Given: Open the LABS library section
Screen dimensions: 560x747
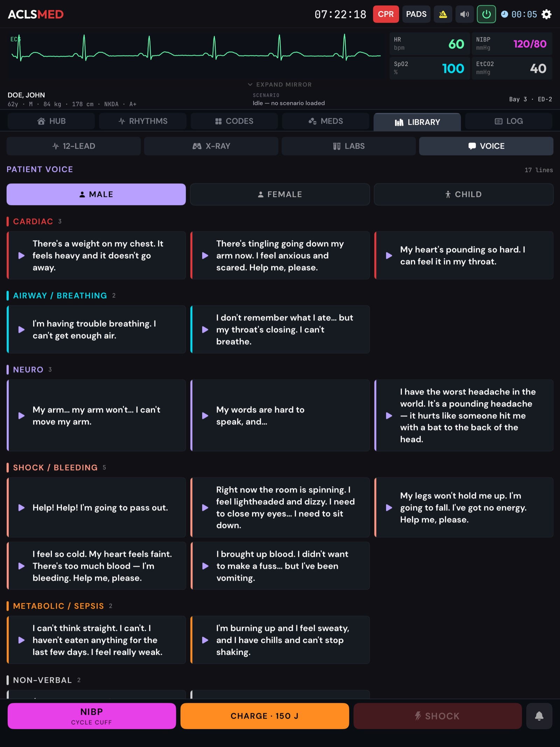Looking at the screenshot, I should tap(349, 146).
